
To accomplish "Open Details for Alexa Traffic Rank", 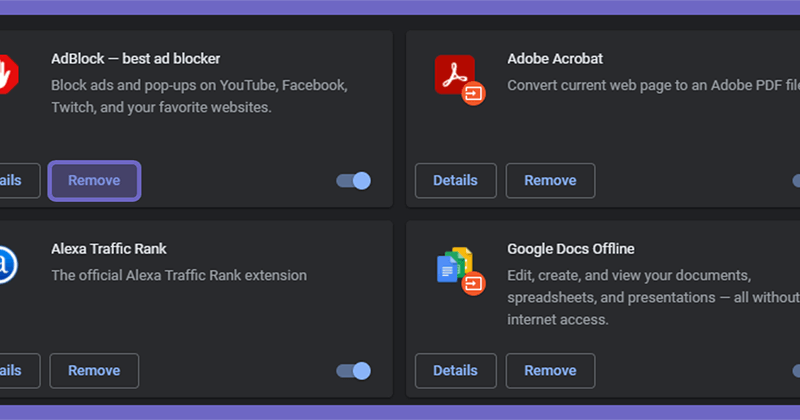I will 19,370.
